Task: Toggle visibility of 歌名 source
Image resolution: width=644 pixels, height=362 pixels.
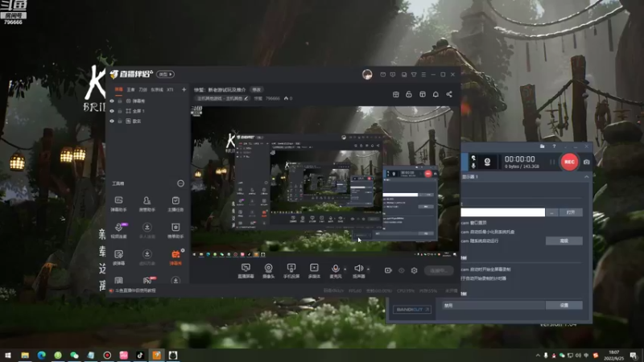Action: click(x=112, y=121)
